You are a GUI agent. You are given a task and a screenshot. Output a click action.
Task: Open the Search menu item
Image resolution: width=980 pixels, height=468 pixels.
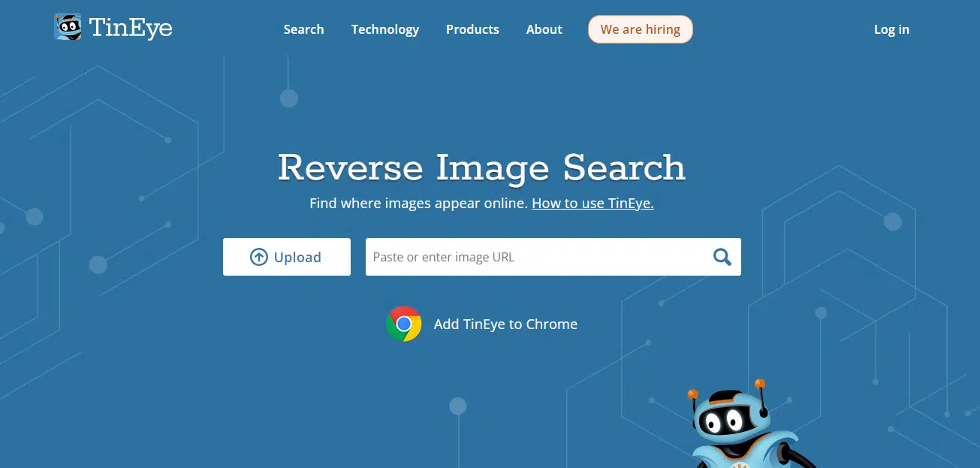[x=303, y=29]
